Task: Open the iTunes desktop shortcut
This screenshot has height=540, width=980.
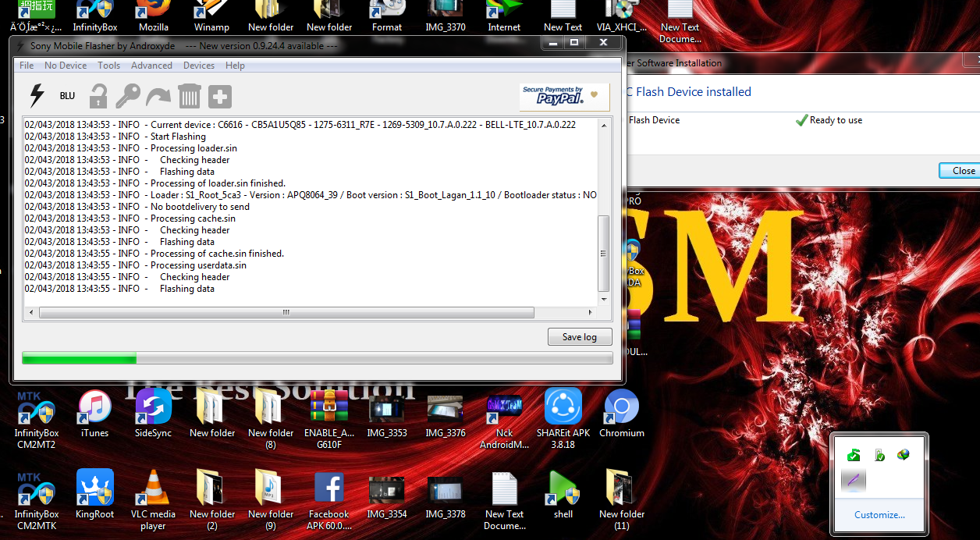Action: pyautogui.click(x=95, y=414)
